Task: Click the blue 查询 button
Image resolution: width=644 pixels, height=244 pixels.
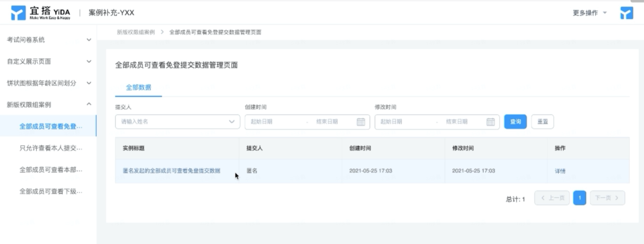Action: [x=515, y=121]
